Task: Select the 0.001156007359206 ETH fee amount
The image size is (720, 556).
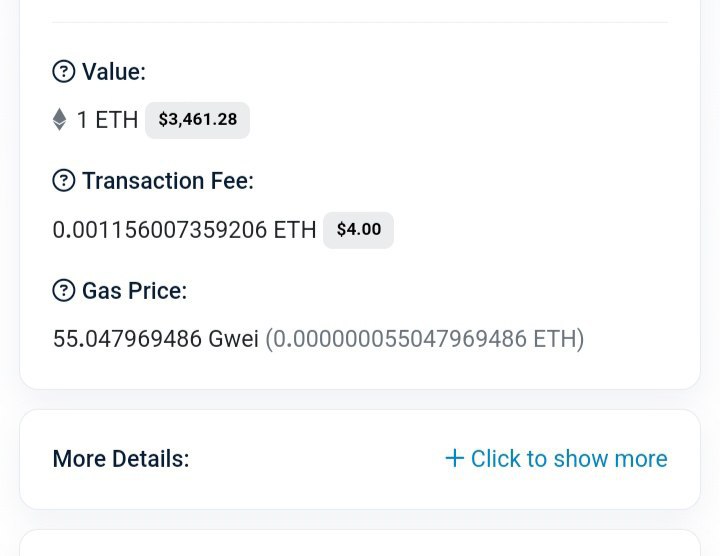Action: [x=184, y=230]
